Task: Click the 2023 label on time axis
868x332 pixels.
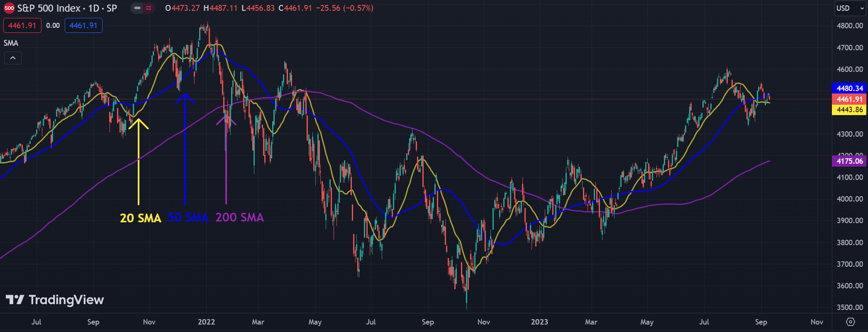Action: 539,322
